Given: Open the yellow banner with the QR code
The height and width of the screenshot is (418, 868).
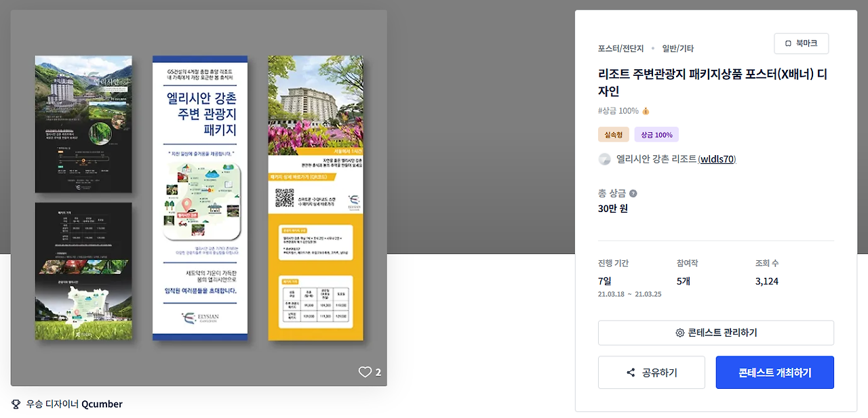Looking at the screenshot, I should point(315,198).
